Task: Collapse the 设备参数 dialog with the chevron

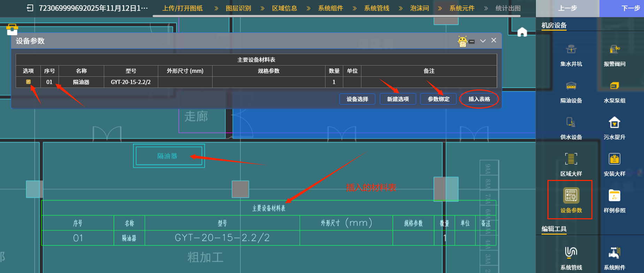Action: click(x=483, y=41)
